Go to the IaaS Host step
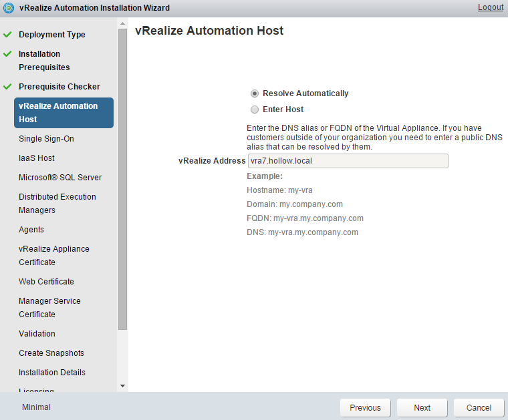The image size is (508, 420). pos(37,158)
